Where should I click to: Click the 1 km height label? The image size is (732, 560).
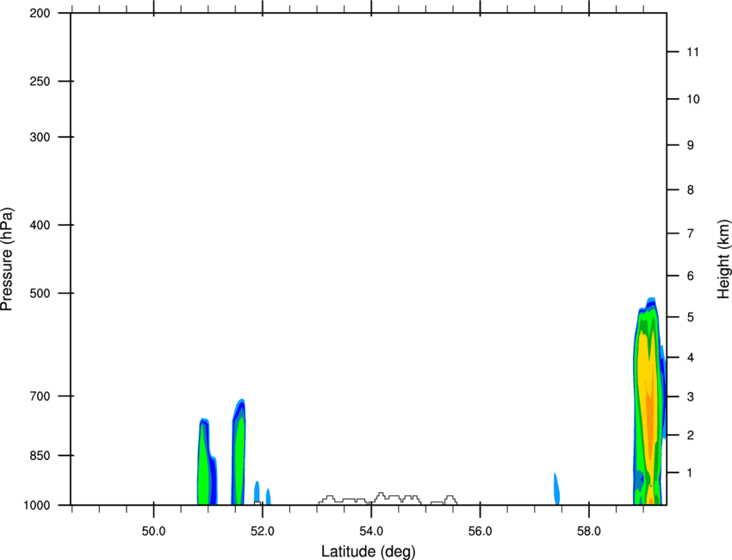point(691,473)
